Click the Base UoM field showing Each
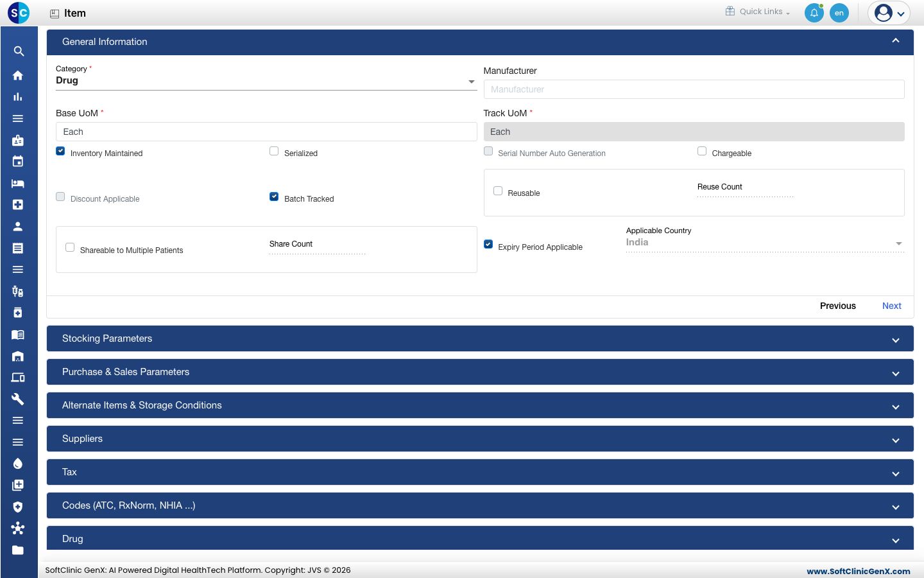This screenshot has height=578, width=924. [266, 132]
